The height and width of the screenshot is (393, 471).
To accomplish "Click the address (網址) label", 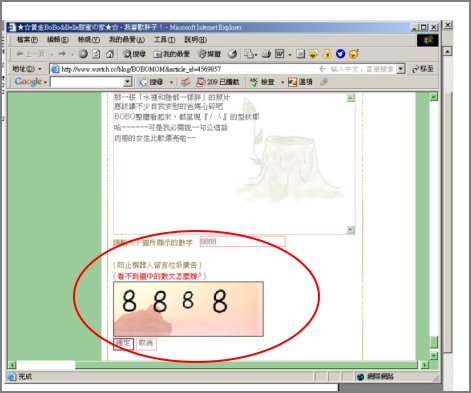I will point(23,69).
